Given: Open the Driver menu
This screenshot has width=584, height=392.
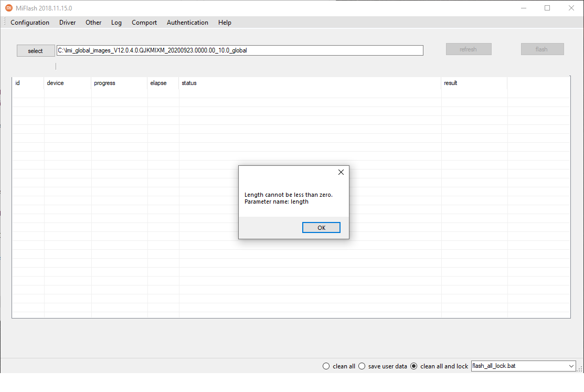Looking at the screenshot, I should pos(67,23).
